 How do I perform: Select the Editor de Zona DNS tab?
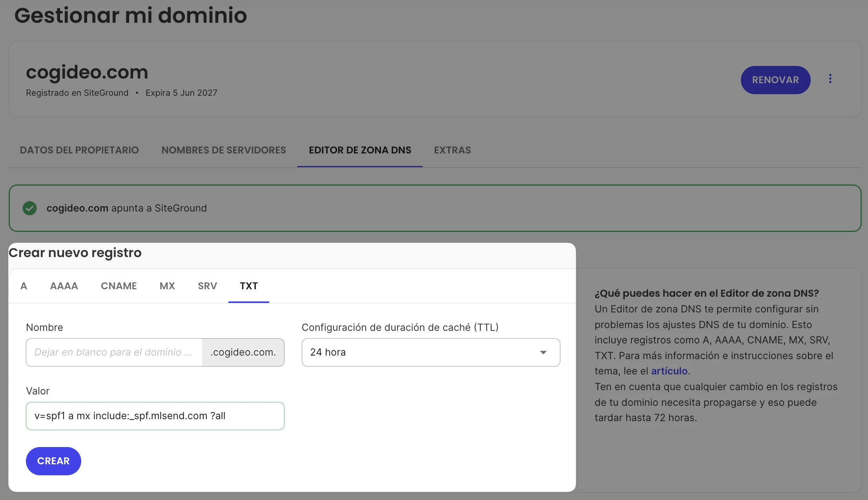coord(360,150)
